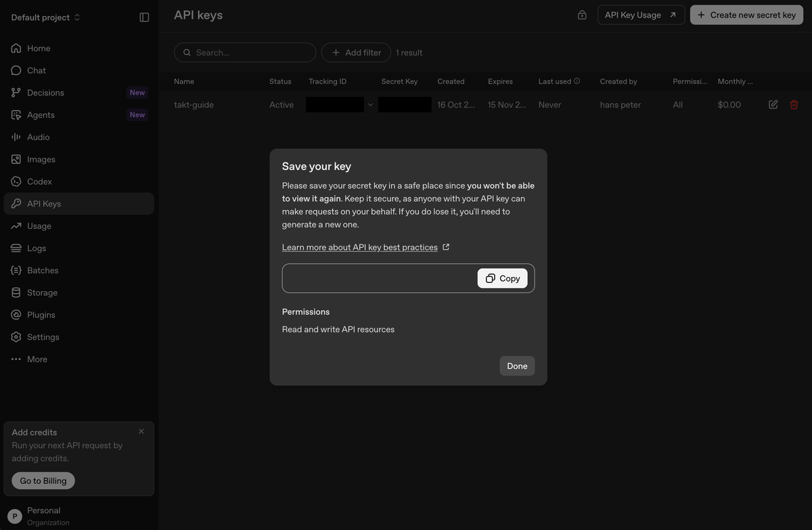Open the Plugins icon in sidebar
812x530 pixels.
point(16,315)
